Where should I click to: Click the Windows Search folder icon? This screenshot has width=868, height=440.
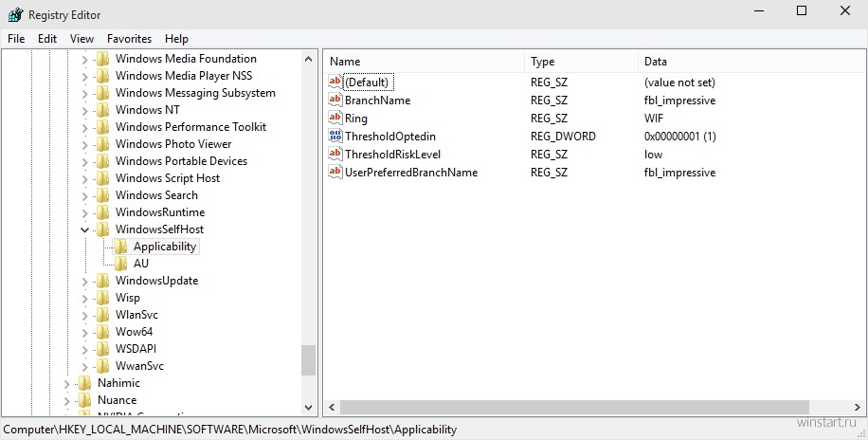coord(103,195)
